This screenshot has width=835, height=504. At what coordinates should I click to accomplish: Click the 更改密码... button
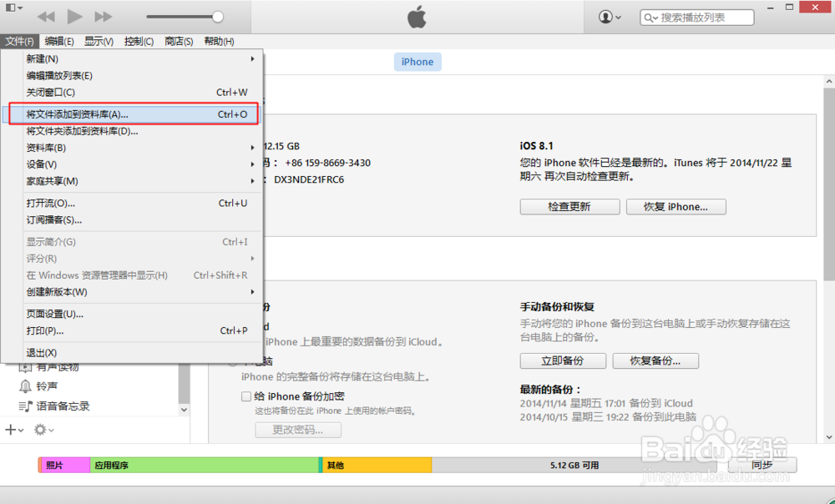click(298, 430)
